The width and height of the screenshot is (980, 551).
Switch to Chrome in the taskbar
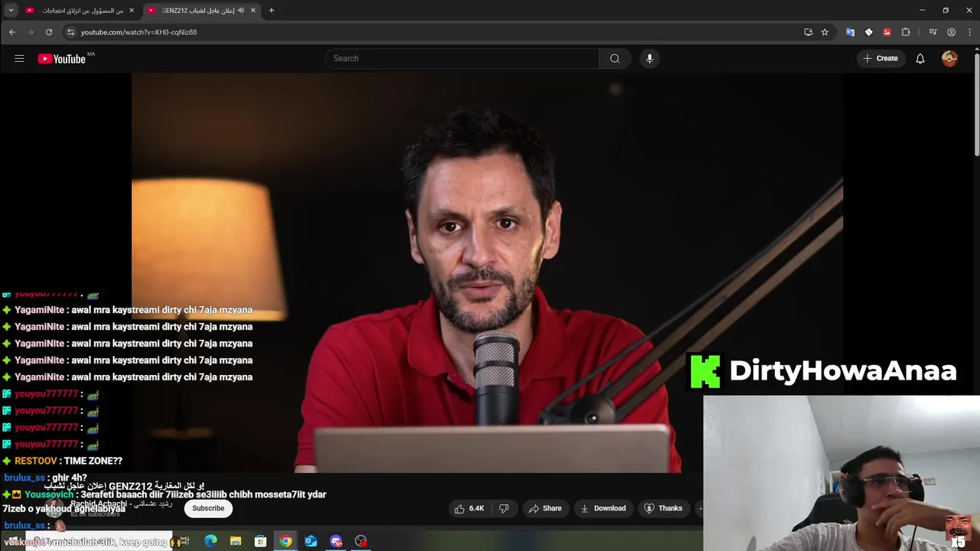click(x=286, y=541)
